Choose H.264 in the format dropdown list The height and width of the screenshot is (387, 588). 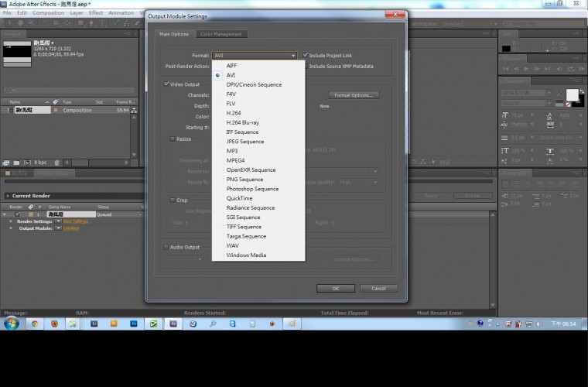point(234,113)
